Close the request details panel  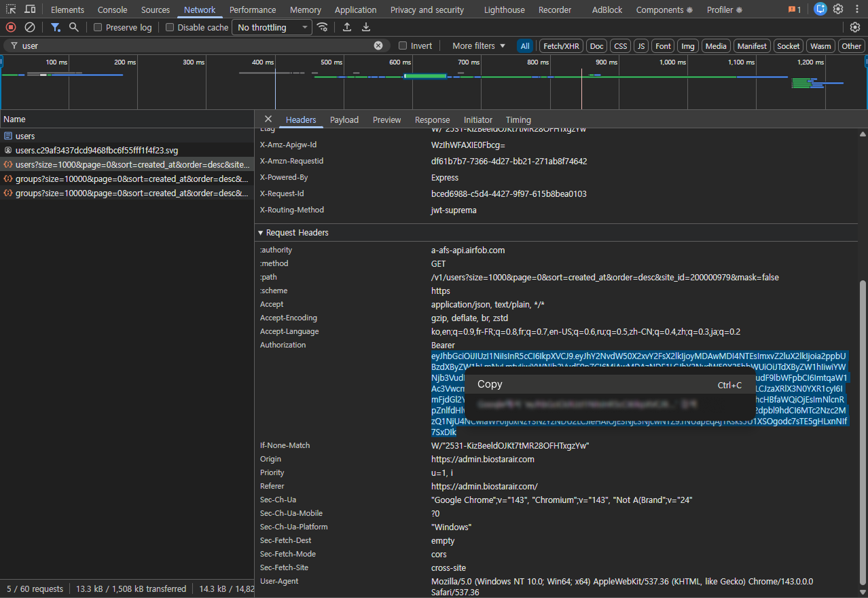point(268,119)
